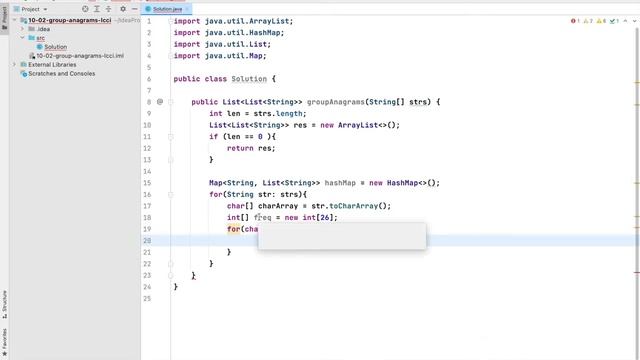The width and height of the screenshot is (640, 360).
Task: Fold the for loop at line 16
Action: [x=171, y=195]
